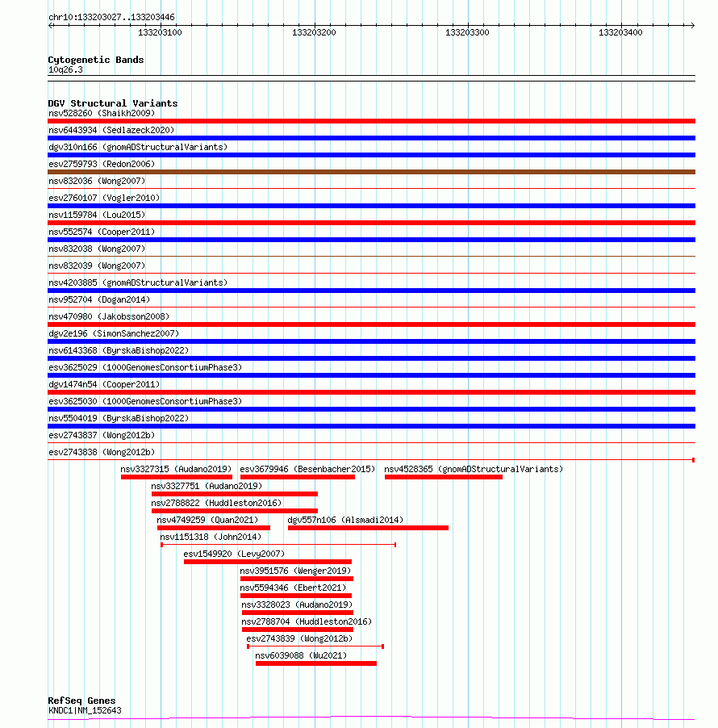
Task: Open dgv310n166 (gnomADStructuralVariants) variant entry
Action: coord(138,147)
